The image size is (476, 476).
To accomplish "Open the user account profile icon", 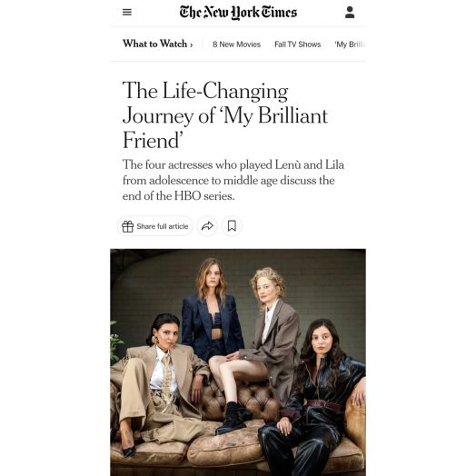I will (x=350, y=13).
